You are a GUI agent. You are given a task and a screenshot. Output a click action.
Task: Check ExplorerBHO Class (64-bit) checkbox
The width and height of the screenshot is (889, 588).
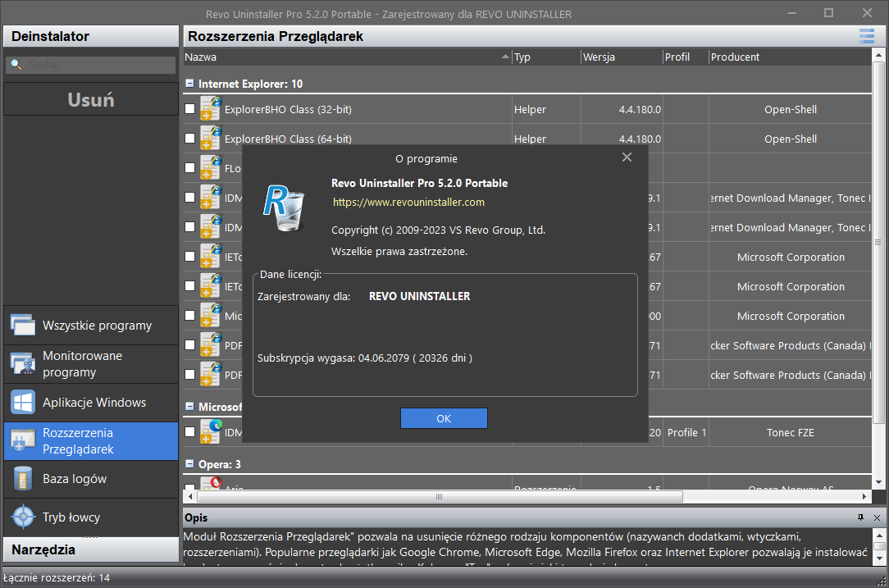point(190,138)
